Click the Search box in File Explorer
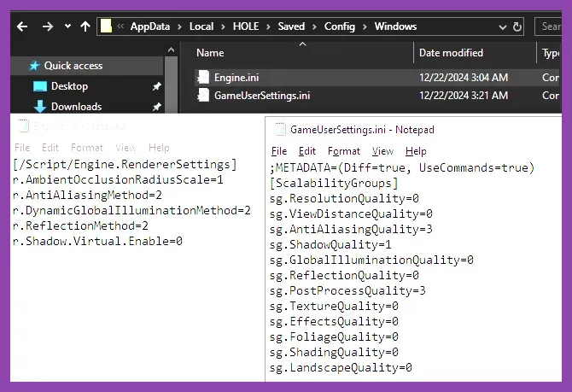 (x=548, y=26)
